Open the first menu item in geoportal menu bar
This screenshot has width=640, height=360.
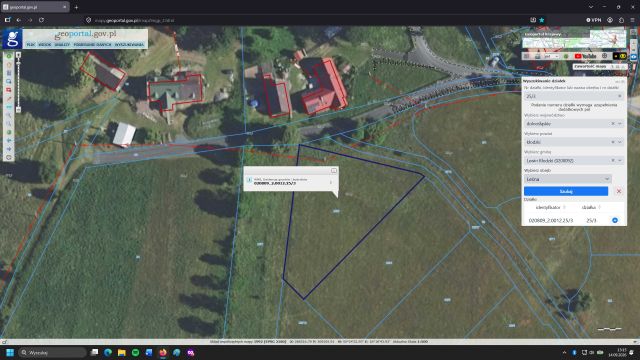coord(31,44)
